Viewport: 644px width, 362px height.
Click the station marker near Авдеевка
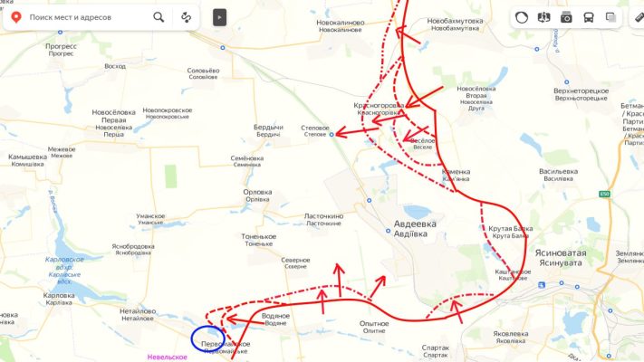[388, 231]
